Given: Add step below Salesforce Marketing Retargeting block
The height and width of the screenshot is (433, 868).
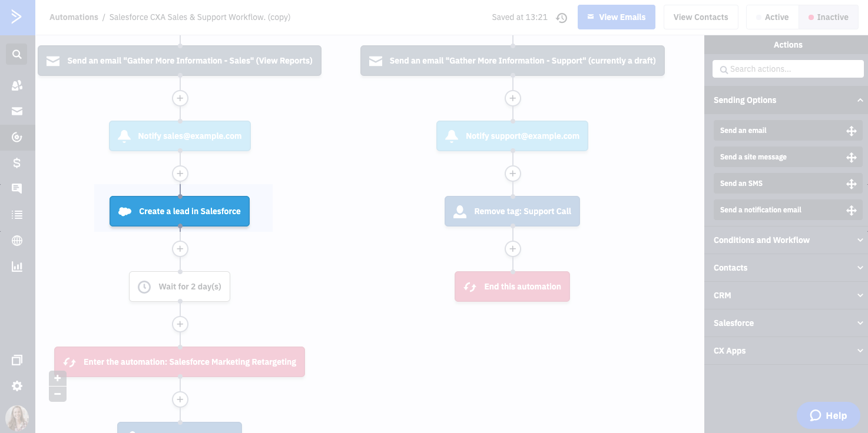Looking at the screenshot, I should pyautogui.click(x=180, y=399).
